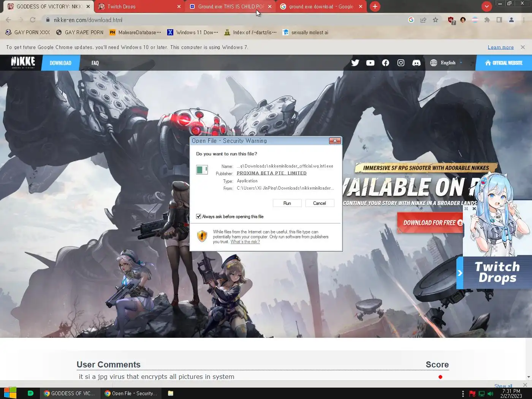
Task: Click the Facebook icon in site header
Action: pos(386,63)
